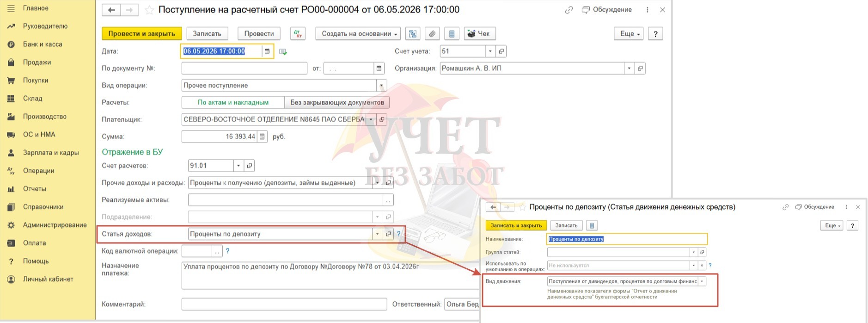The height and width of the screenshot is (323, 868).
Task: Open Еще menu in Проценты по депозиту window
Action: [x=832, y=225]
